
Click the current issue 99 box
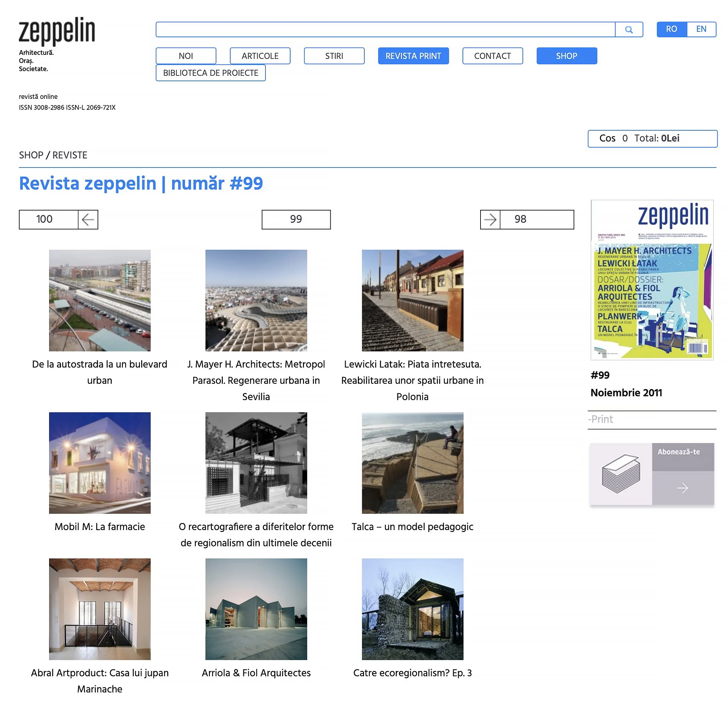296,219
